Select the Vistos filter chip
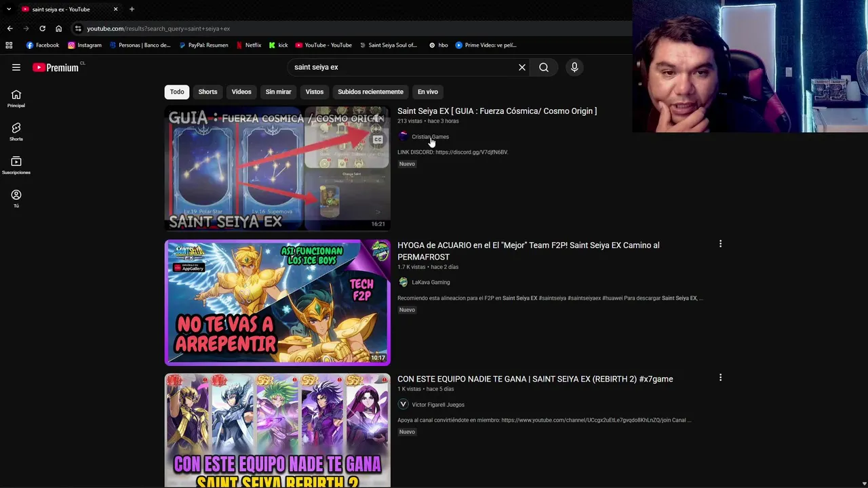The height and width of the screenshot is (488, 868). click(x=315, y=91)
